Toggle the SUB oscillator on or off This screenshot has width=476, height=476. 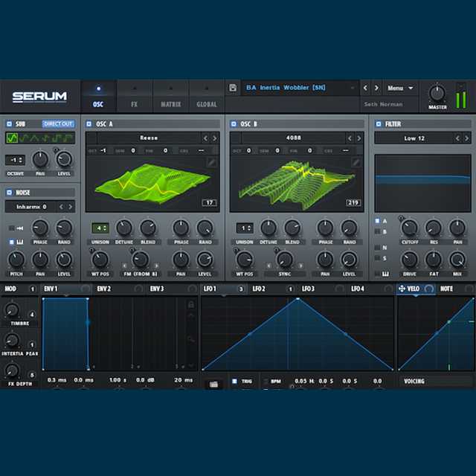click(x=9, y=124)
